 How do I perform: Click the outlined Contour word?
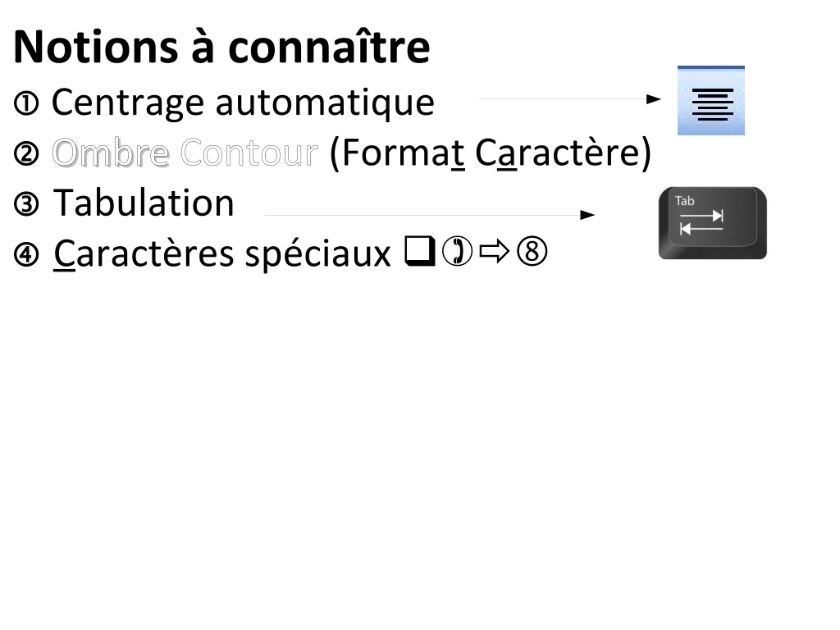click(249, 153)
